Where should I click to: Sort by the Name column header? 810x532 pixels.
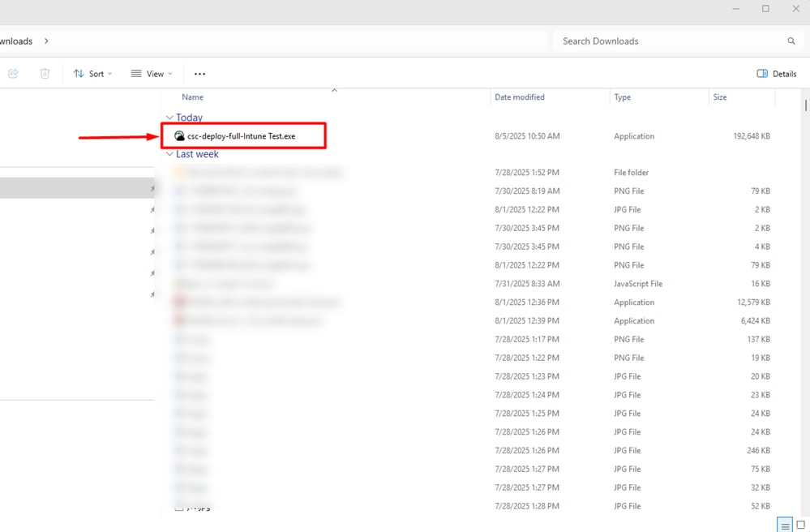[x=193, y=97]
